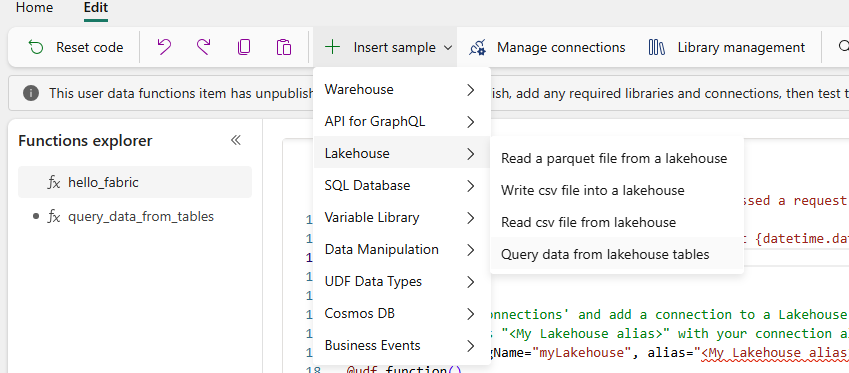Expand the Lakehouse submenu chevron

[470, 154]
